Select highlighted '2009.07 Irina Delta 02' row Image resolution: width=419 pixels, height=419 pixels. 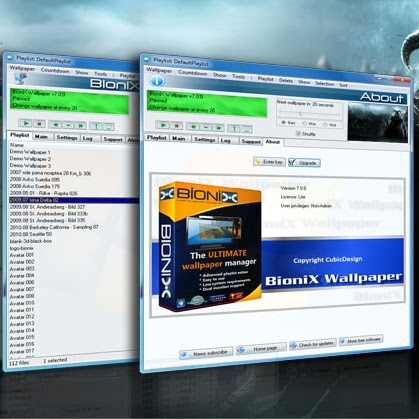coord(74,200)
